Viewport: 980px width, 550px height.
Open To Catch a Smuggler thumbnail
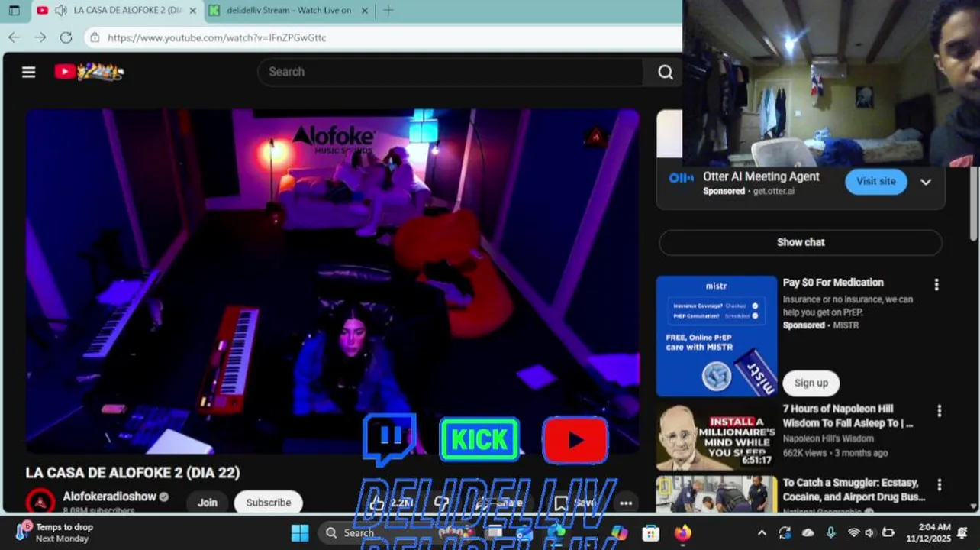click(716, 494)
